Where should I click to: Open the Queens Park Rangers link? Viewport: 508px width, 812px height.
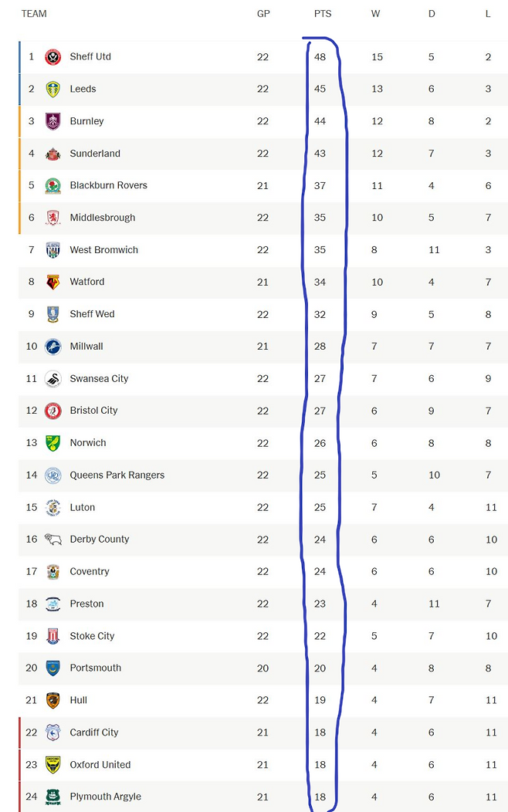tap(117, 475)
